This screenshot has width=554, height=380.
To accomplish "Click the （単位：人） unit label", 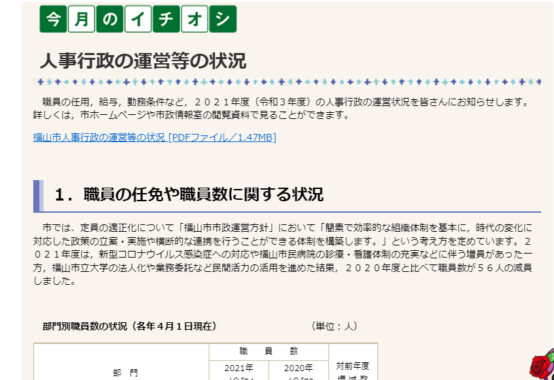I will [x=334, y=326].
